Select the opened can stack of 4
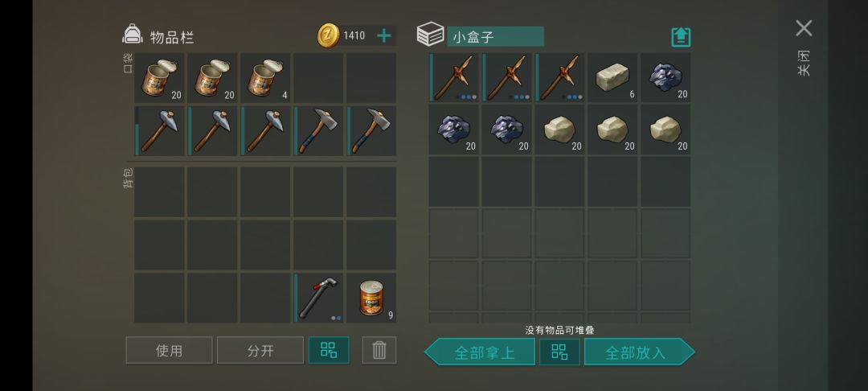868x391 pixels. [265, 77]
